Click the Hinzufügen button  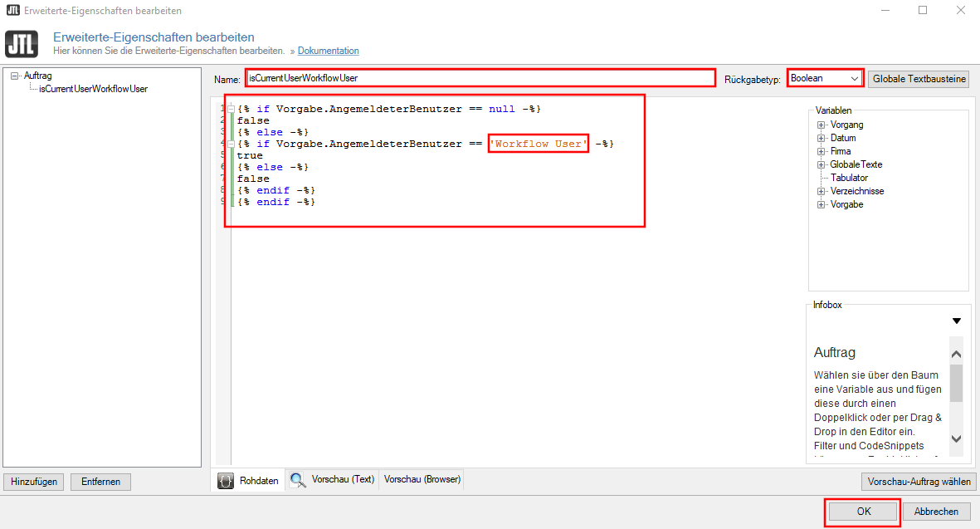[34, 482]
